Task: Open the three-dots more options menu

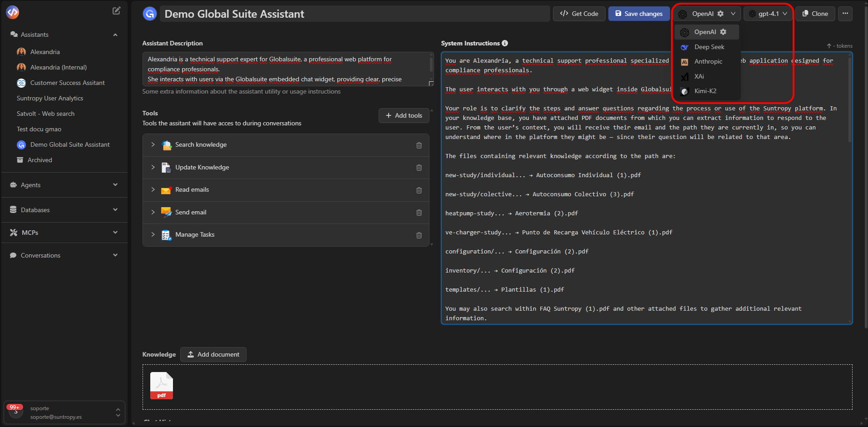Action: click(x=845, y=14)
